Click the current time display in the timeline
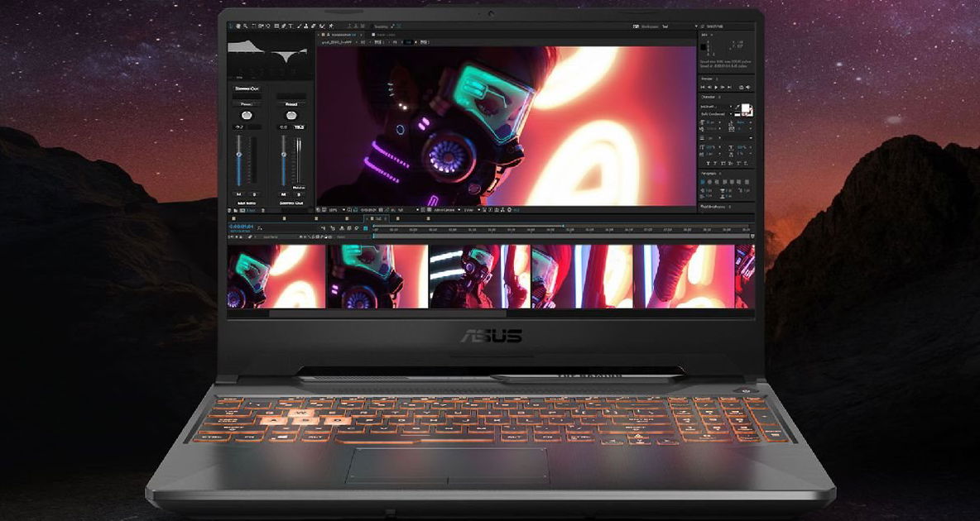 239,227
